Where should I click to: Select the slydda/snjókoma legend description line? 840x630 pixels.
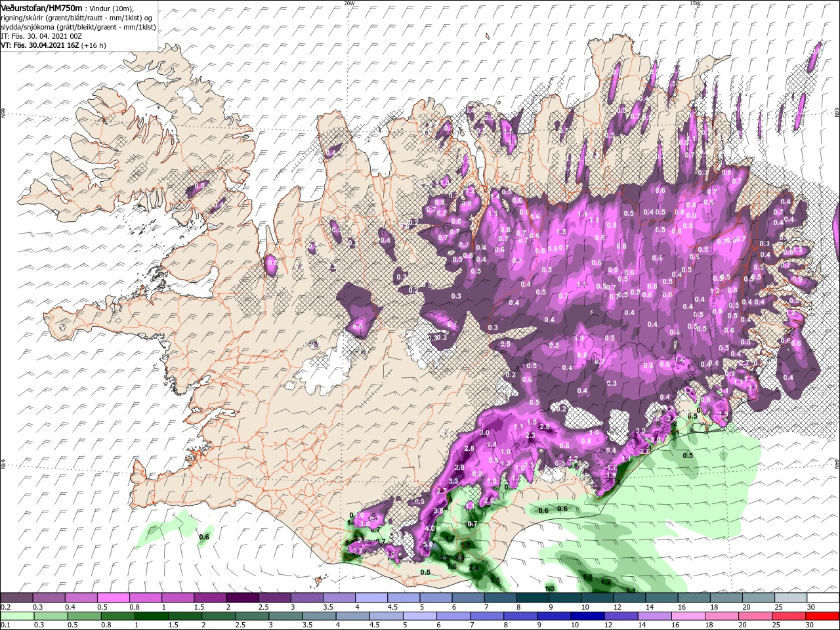coord(78,27)
